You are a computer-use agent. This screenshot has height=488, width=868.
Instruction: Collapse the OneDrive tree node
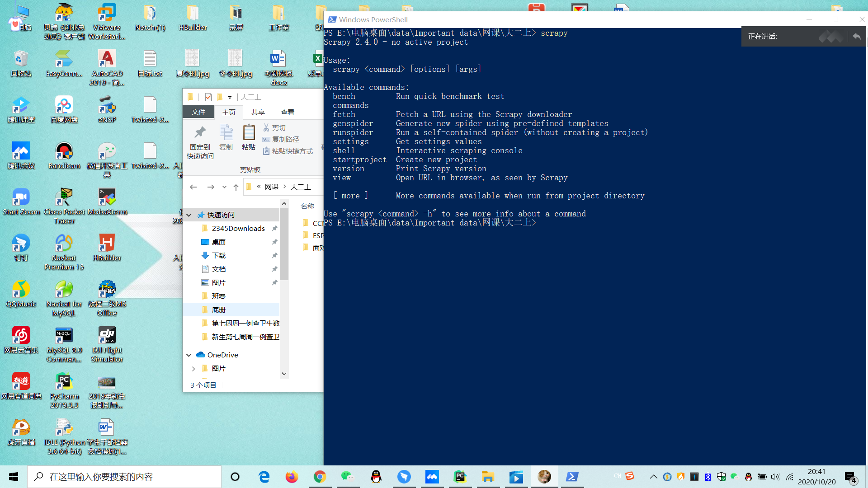[x=189, y=355]
